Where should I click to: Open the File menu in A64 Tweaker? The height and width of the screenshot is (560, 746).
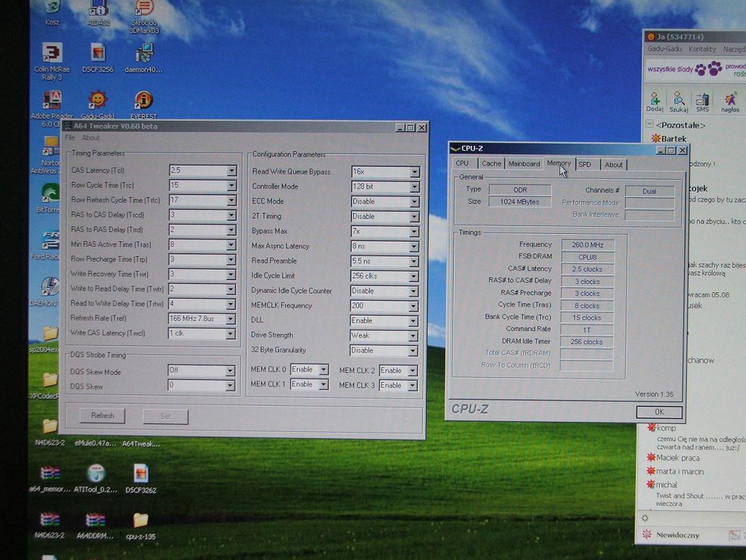tap(70, 138)
